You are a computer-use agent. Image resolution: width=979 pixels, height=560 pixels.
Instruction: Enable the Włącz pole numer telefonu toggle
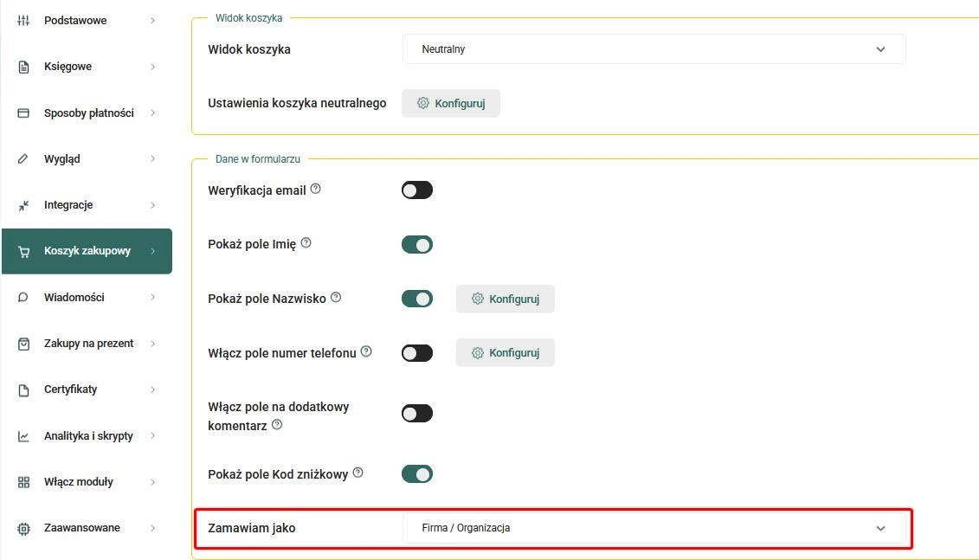[417, 353]
